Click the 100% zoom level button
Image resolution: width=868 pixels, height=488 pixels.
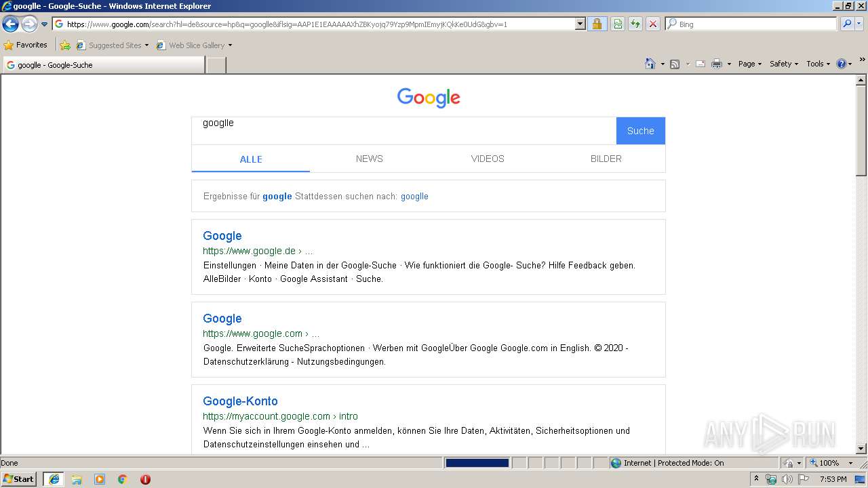(825, 463)
